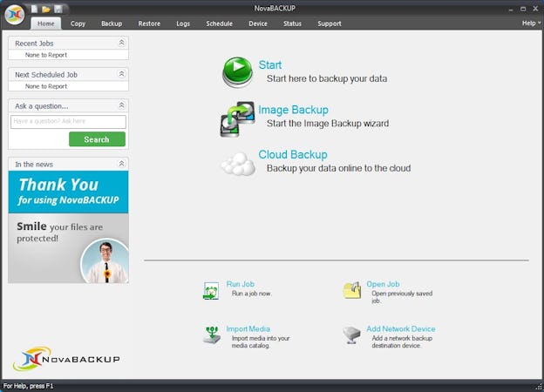This screenshot has height=392, width=544.
Task: Click the Open folder icon in quick toolbar
Action: (x=46, y=9)
